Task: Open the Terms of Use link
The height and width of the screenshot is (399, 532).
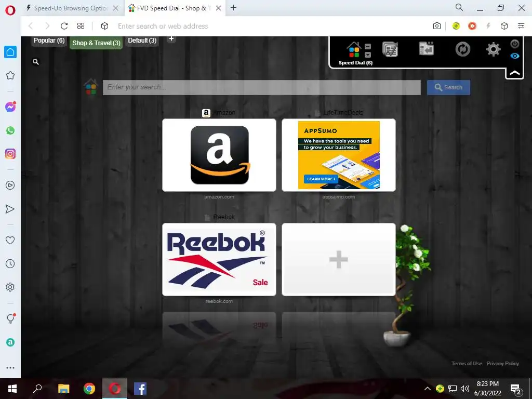Action: click(x=467, y=363)
